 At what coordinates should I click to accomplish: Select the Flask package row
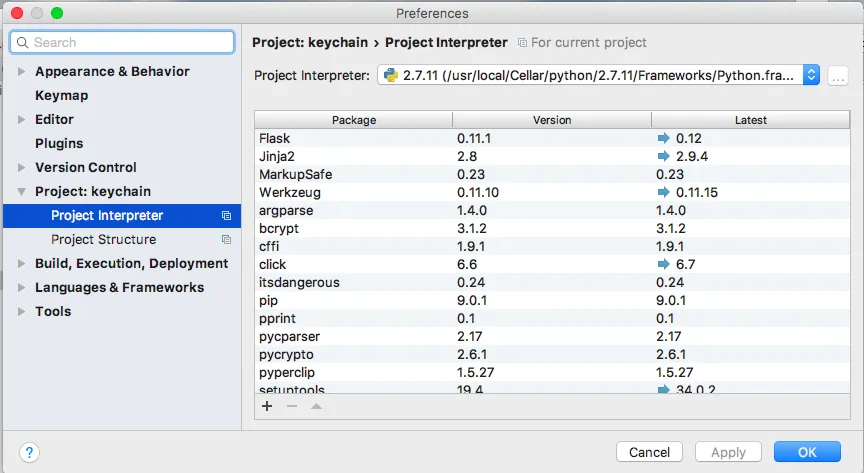point(354,138)
